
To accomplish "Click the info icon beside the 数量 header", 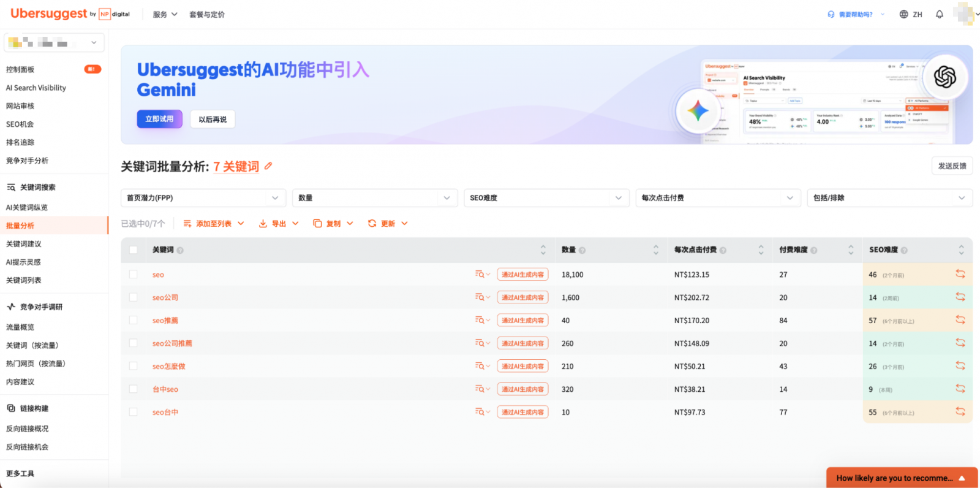I will 582,250.
